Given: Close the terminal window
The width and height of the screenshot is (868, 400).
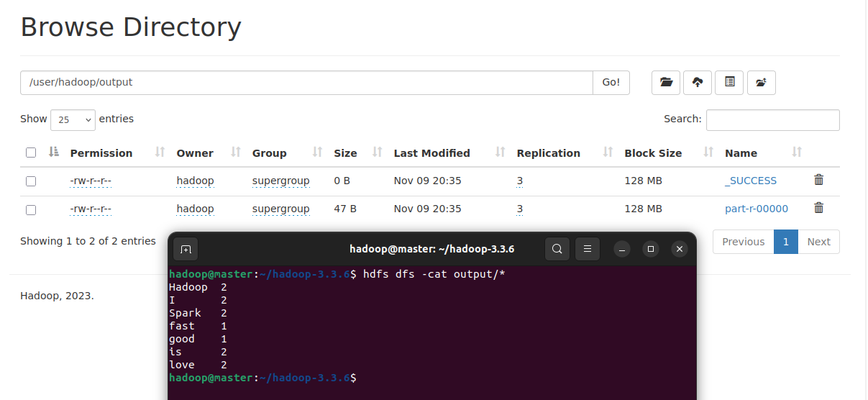Looking at the screenshot, I should 680,249.
